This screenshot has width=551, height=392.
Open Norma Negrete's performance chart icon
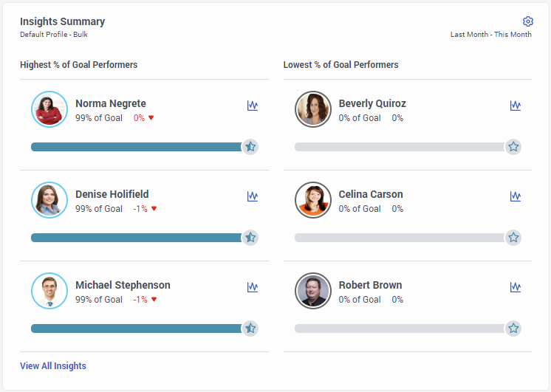point(253,106)
